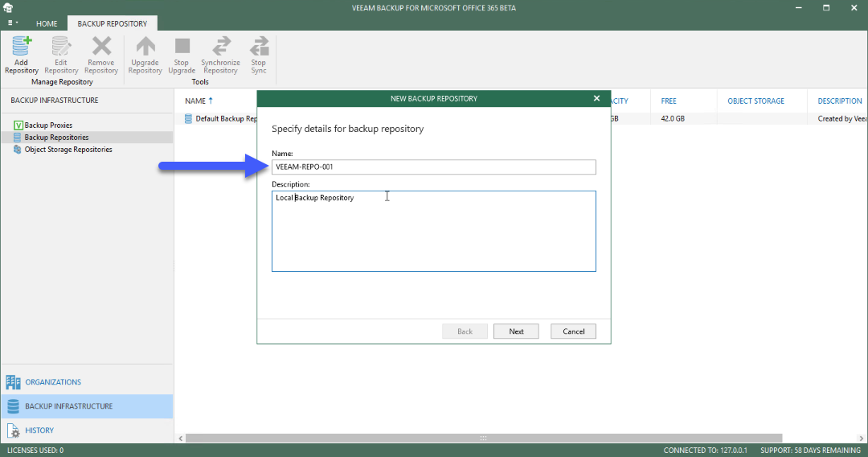Image resolution: width=868 pixels, height=457 pixels.
Task: Click the Next button in the dialog
Action: (x=516, y=331)
